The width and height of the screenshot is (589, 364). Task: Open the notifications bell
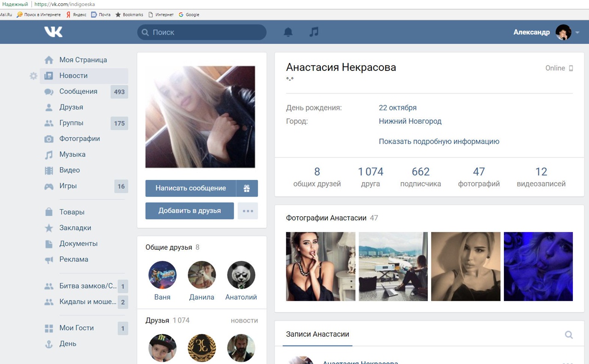(x=288, y=32)
